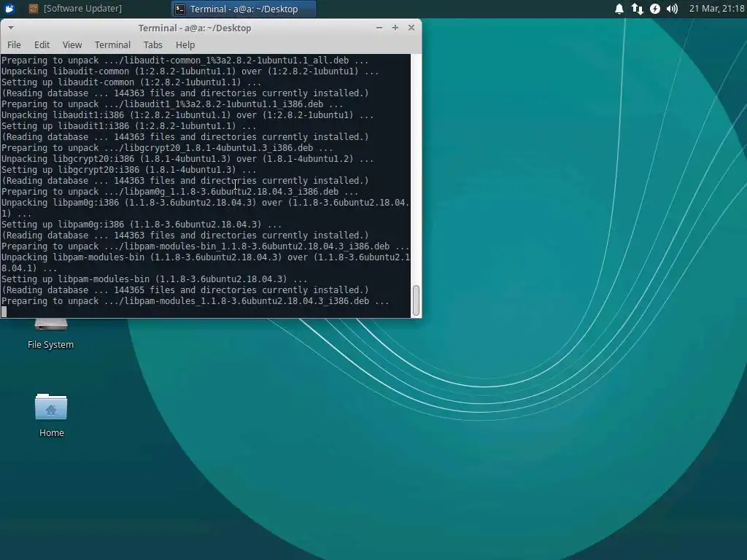Click line "Preparing to unpack .../libpam-modules_1.1.8"
Screen dimensions: 747x560
(x=196, y=301)
